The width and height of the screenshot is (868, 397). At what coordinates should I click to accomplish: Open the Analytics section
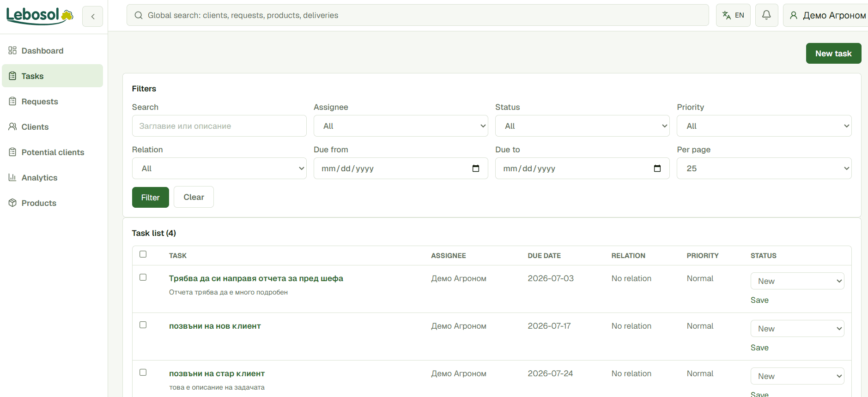(x=53, y=177)
